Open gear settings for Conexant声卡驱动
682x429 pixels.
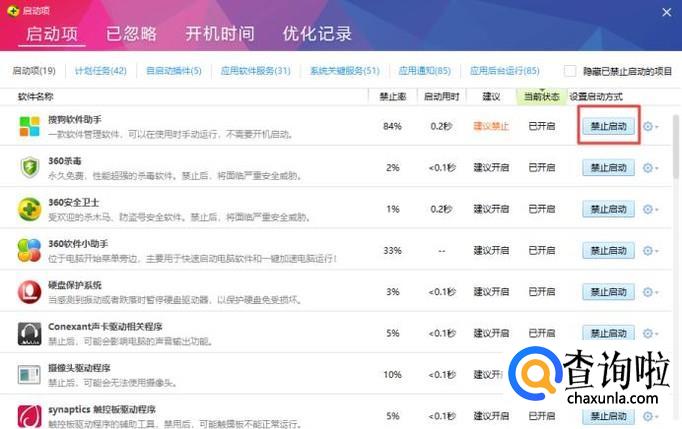click(x=650, y=334)
